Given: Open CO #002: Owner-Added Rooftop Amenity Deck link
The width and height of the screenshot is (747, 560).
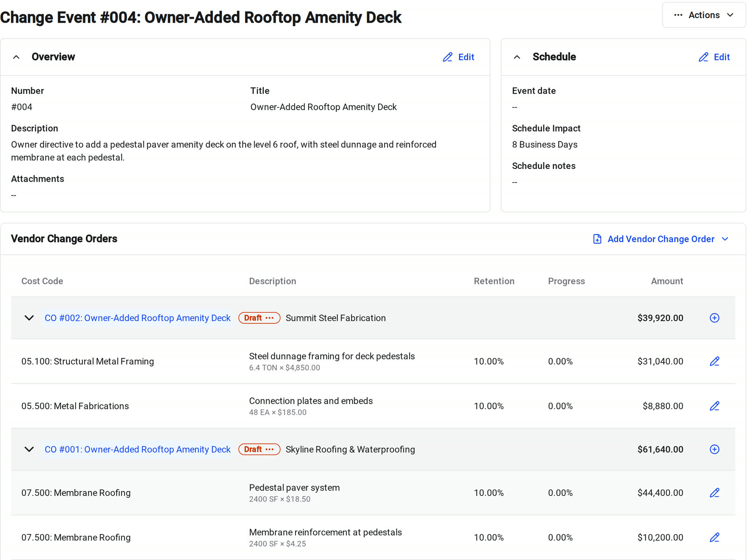Looking at the screenshot, I should [x=137, y=318].
